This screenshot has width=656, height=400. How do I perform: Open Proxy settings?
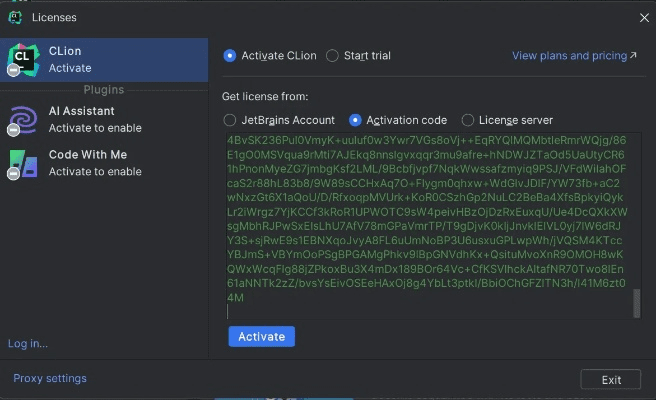[50, 379]
